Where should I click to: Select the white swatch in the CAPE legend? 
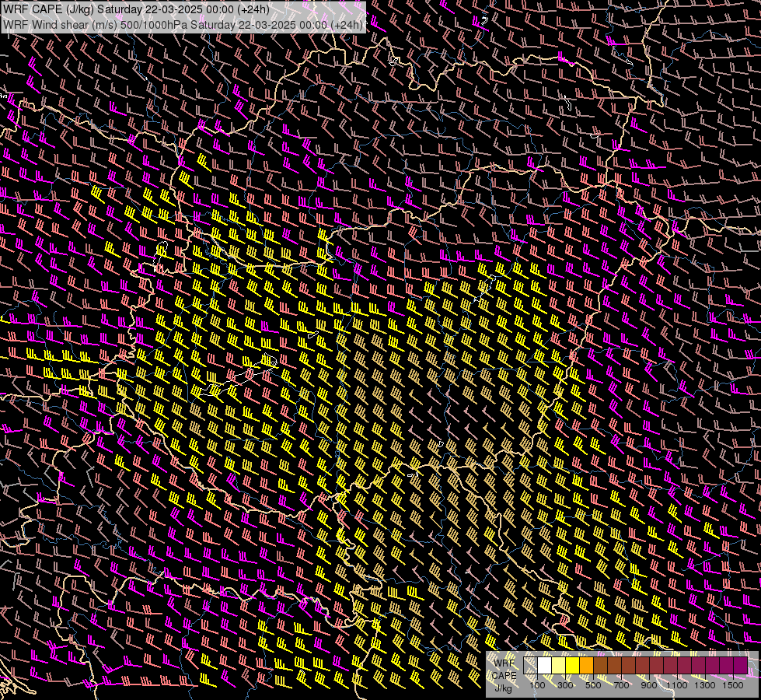[x=545, y=665]
